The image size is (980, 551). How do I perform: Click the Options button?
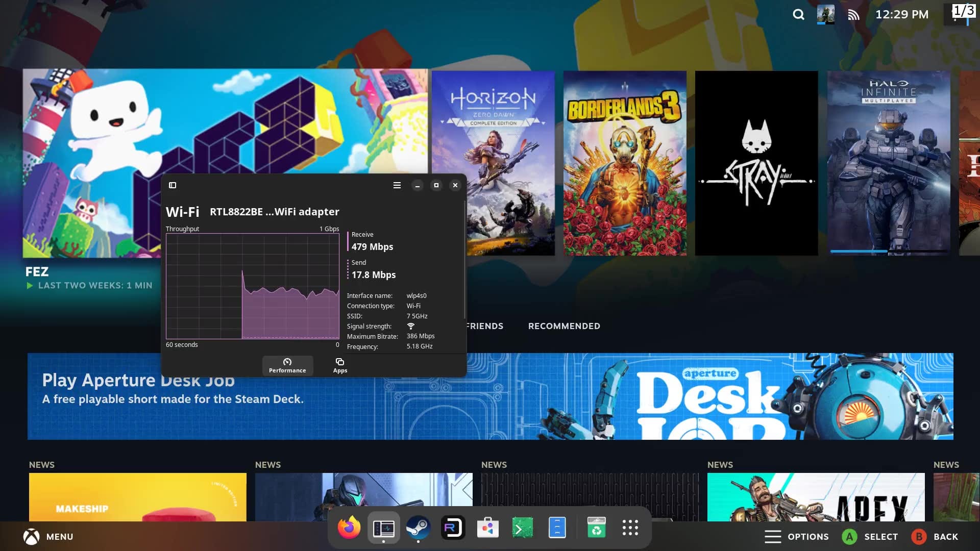click(x=796, y=537)
